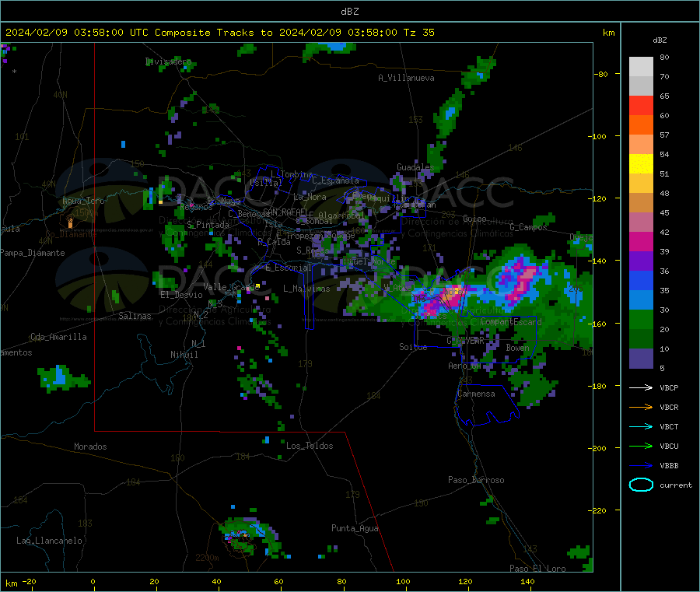This screenshot has height=592, width=700.
Task: Click the 'Nihuil' place label
Action: coord(184,355)
